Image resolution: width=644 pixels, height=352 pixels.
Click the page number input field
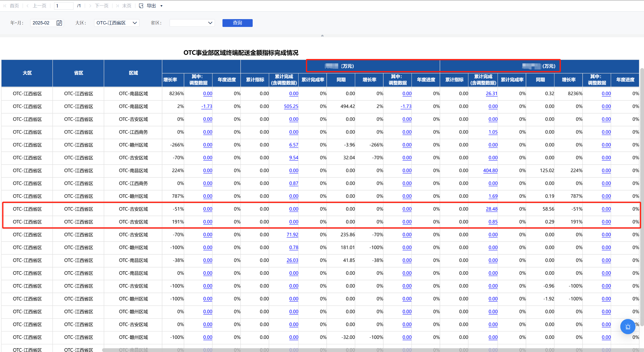pos(64,6)
